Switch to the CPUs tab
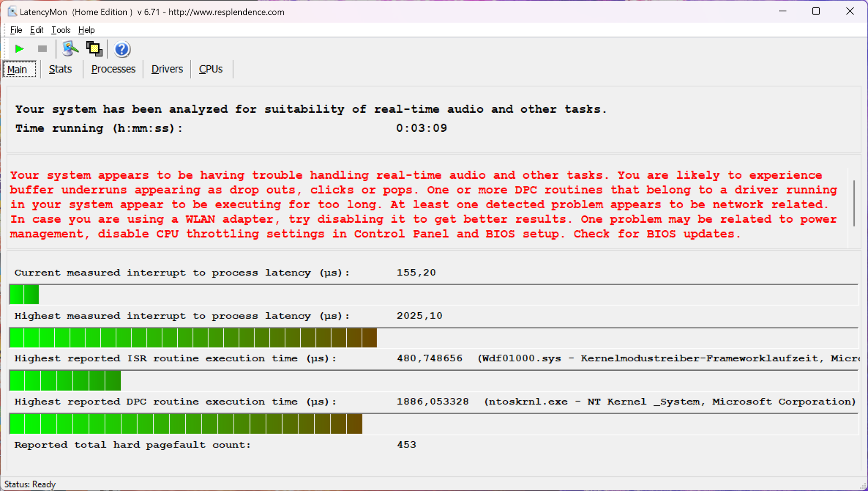Screen dimensions: 868x491 coord(211,69)
